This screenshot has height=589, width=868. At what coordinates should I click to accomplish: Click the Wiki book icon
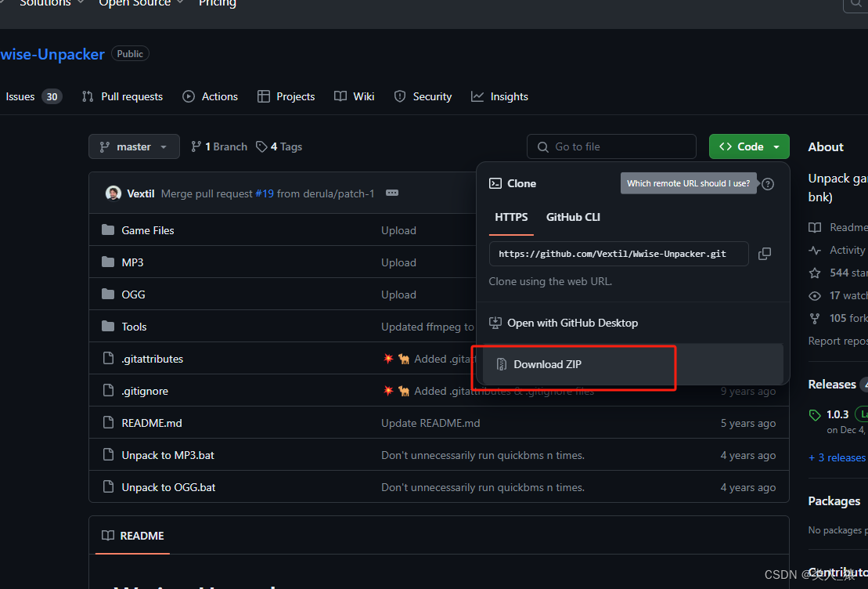click(x=340, y=96)
